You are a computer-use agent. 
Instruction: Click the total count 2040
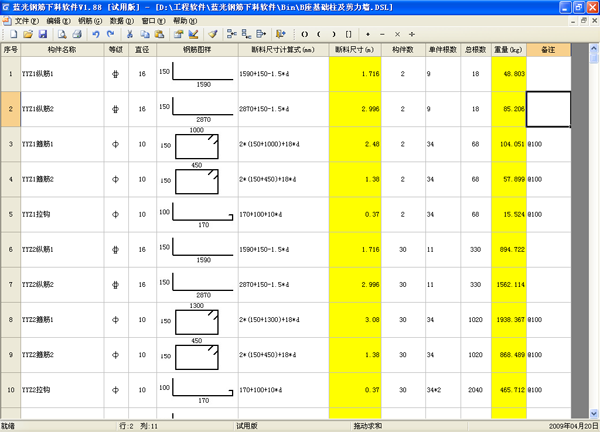point(475,390)
